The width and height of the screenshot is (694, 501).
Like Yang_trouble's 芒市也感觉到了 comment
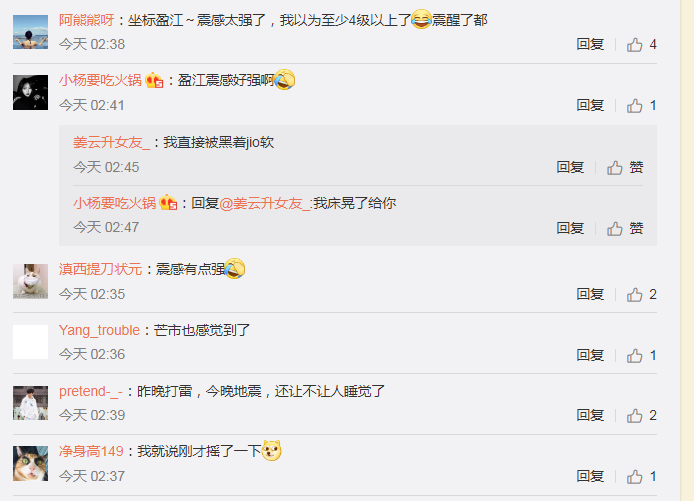tap(641, 355)
